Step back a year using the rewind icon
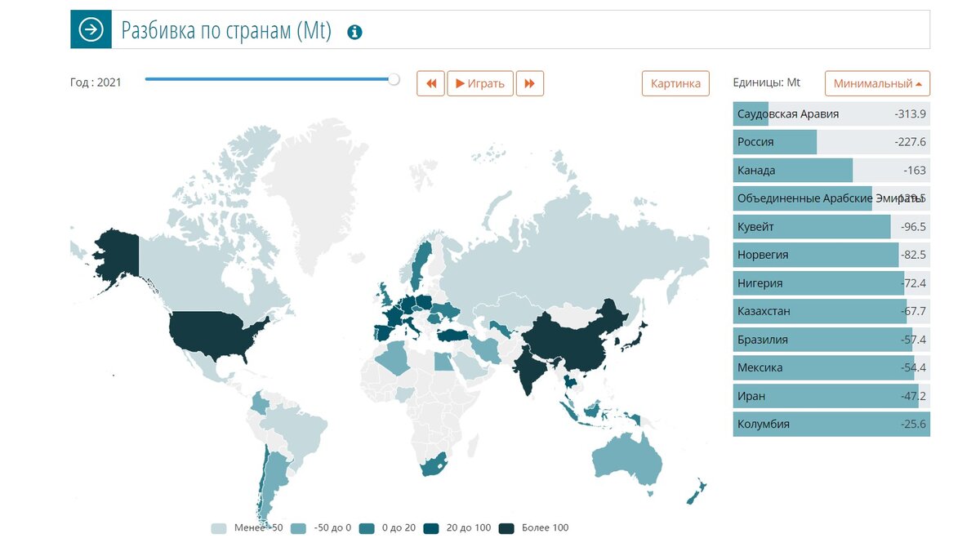The image size is (980, 547). point(431,82)
